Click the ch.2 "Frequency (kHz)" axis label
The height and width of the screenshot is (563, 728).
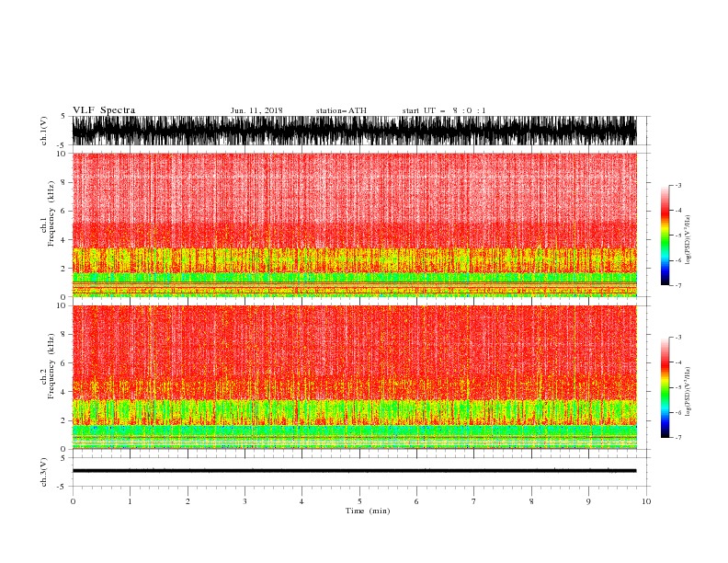51,366
